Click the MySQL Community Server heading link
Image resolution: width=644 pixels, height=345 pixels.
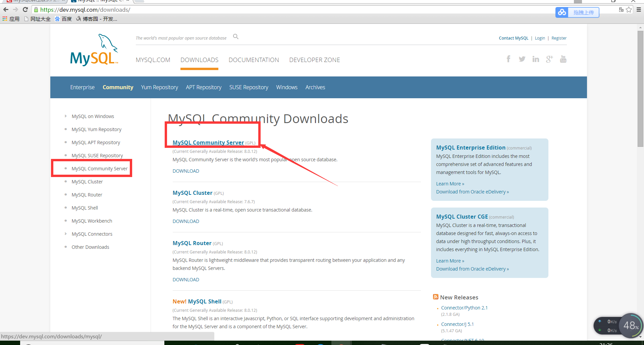click(208, 142)
